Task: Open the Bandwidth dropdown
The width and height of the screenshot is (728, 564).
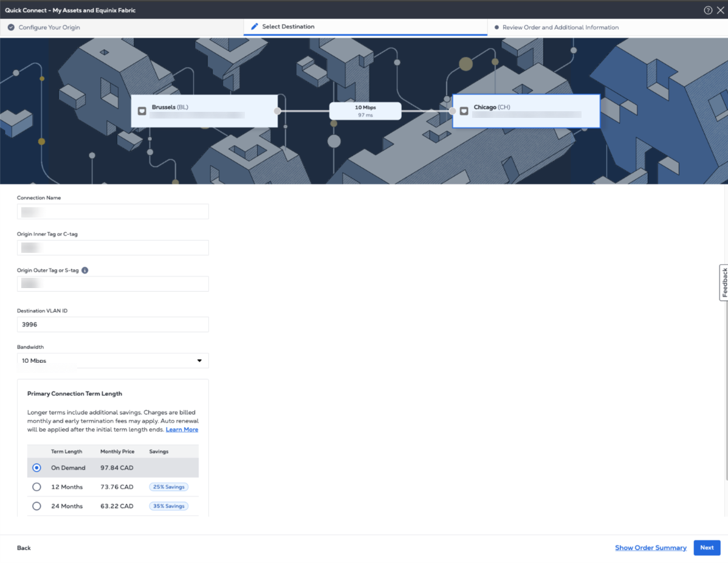Action: [x=113, y=361]
